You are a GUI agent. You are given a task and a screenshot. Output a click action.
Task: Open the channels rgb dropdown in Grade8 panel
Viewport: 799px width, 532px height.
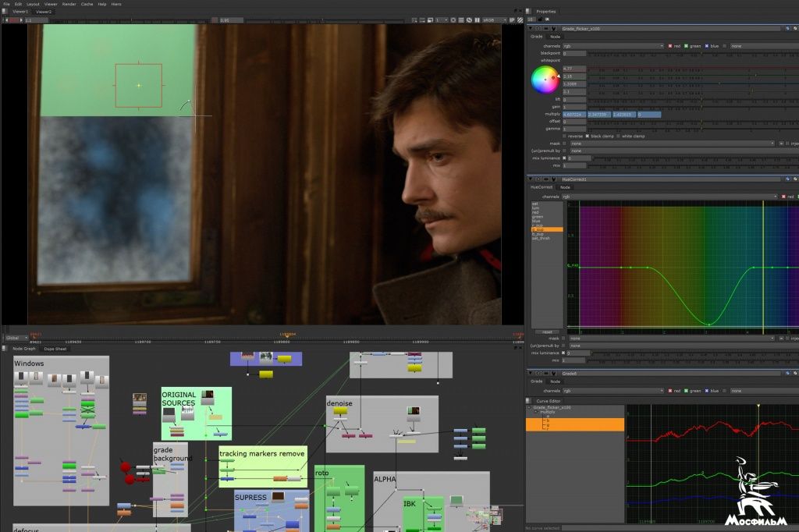pos(613,391)
